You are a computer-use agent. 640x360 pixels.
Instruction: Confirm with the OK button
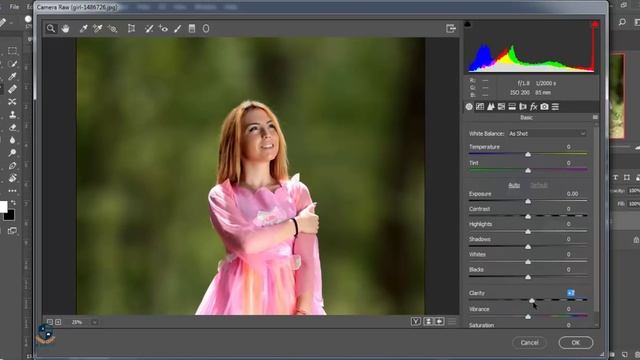tap(576, 342)
